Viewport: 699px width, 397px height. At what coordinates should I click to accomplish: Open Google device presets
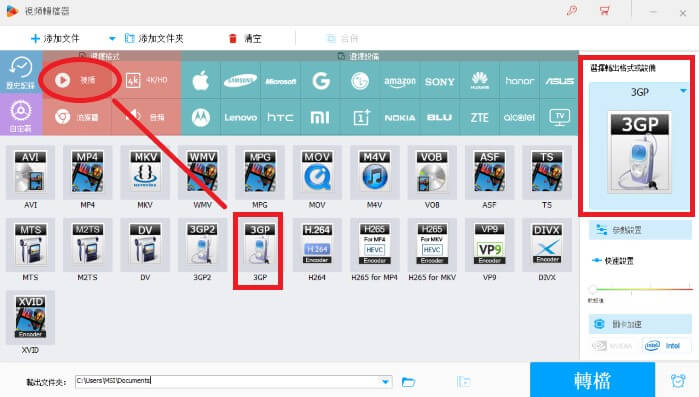tap(321, 81)
